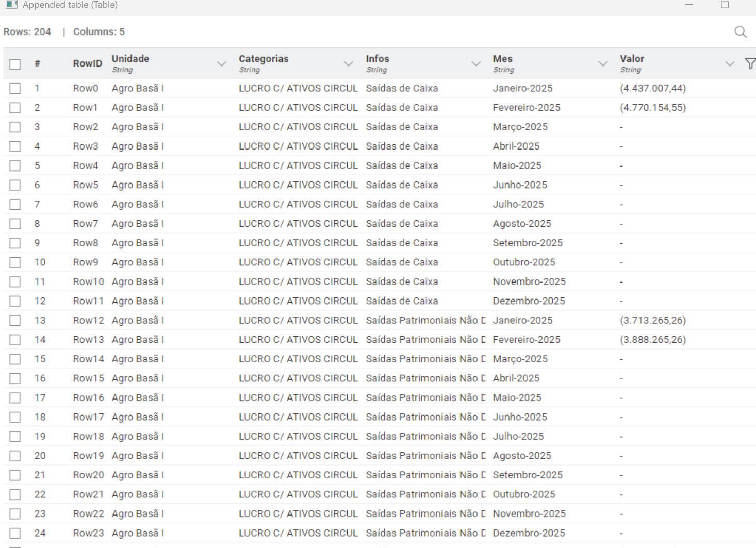Click Saídas Patrimoniais cell in Row12
Image resolution: width=756 pixels, height=548 pixels.
tap(425, 320)
